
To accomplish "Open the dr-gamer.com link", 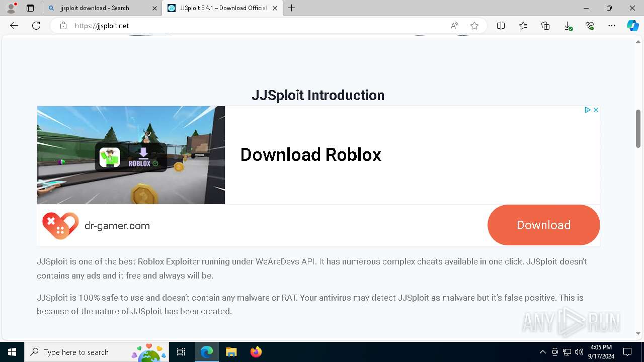I will pyautogui.click(x=117, y=226).
